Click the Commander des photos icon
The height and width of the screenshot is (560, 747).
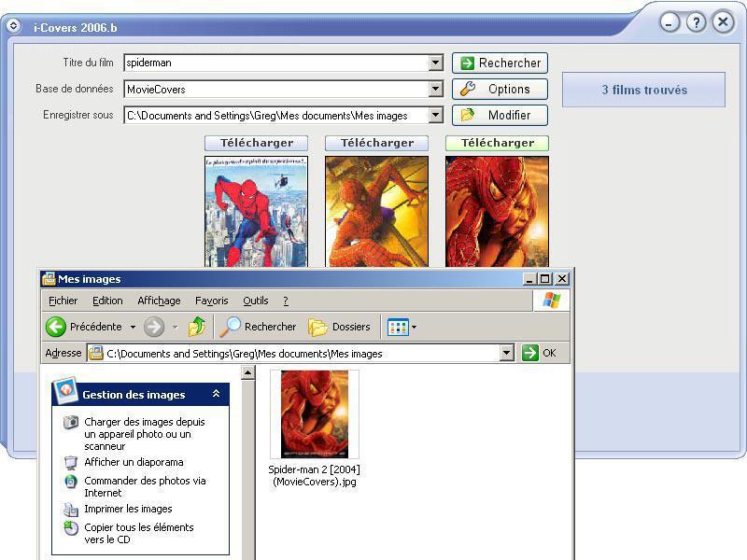71,482
